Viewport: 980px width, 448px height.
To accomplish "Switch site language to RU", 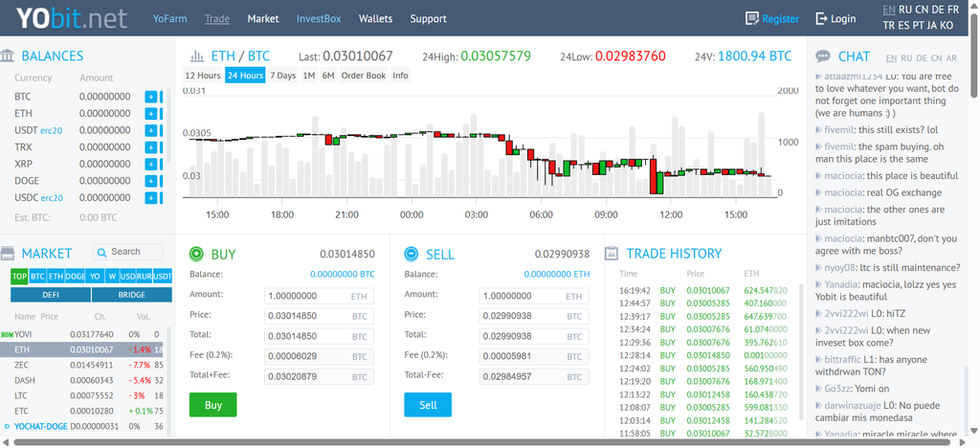I will point(905,10).
